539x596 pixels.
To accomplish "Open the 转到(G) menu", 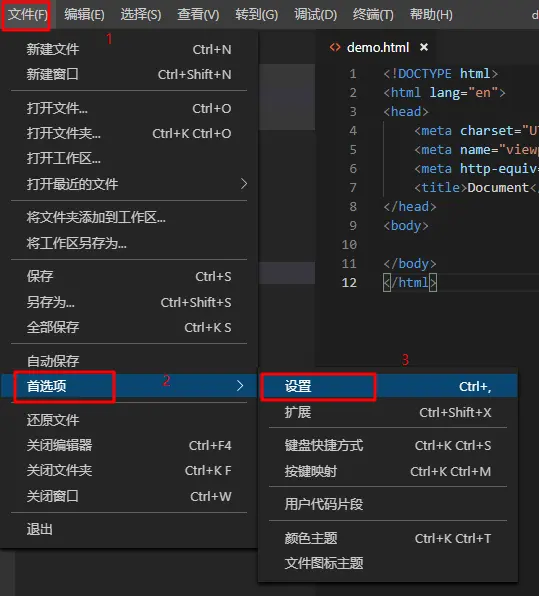I will [257, 15].
